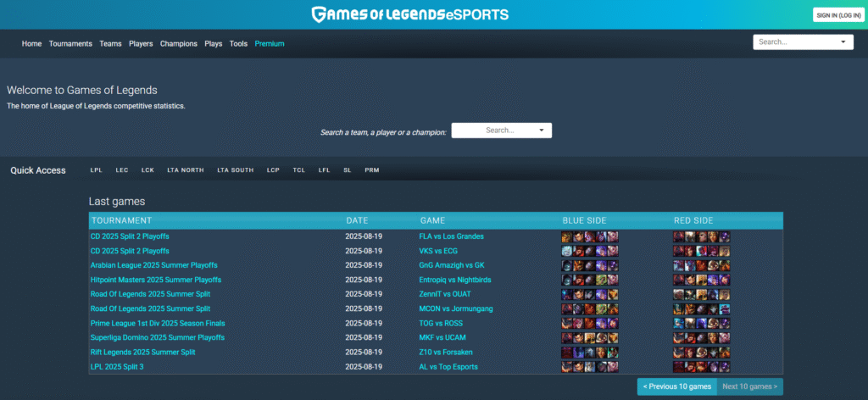The height and width of the screenshot is (400, 868).
Task: Select SL in Quick Access
Action: point(347,170)
